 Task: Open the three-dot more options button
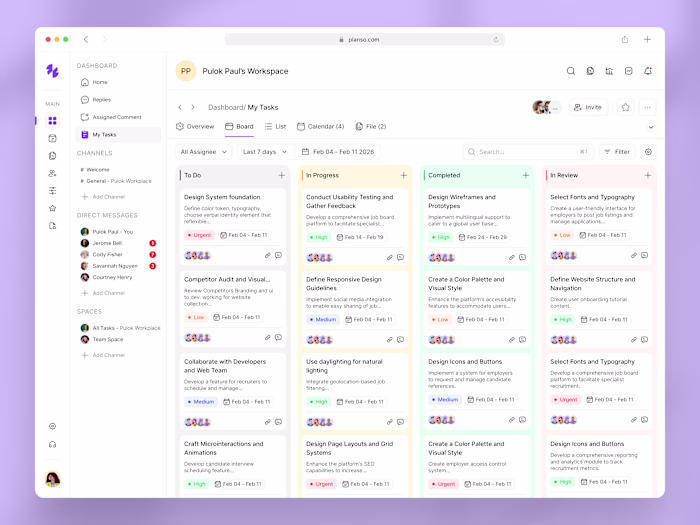point(647,107)
